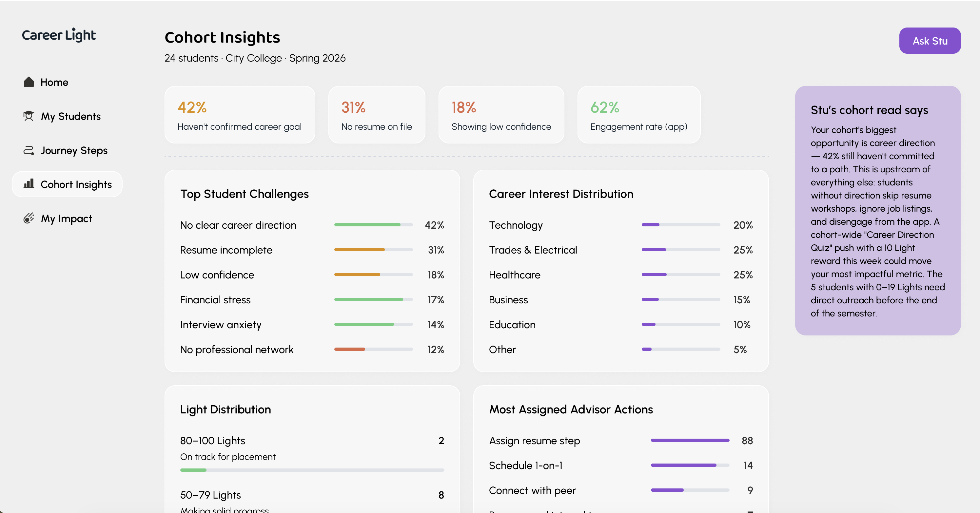This screenshot has height=513, width=980.
Task: Click the "No clear career direction" label
Action: coord(238,225)
